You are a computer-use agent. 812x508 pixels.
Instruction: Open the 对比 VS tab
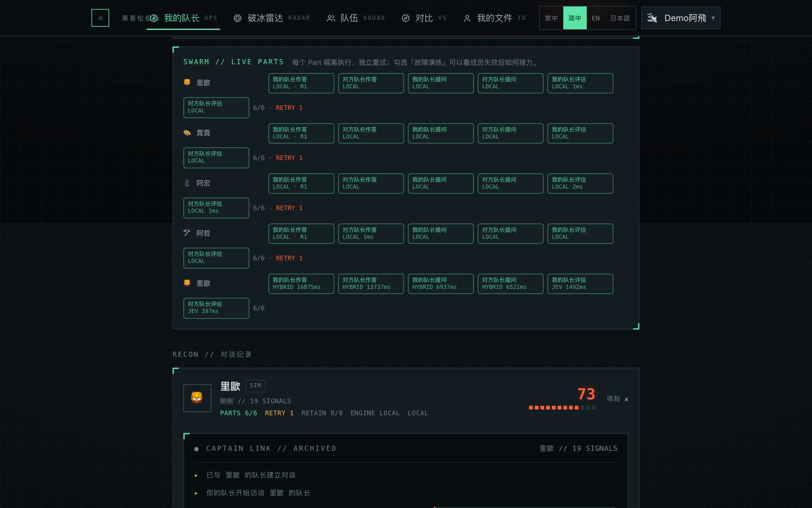click(x=424, y=18)
